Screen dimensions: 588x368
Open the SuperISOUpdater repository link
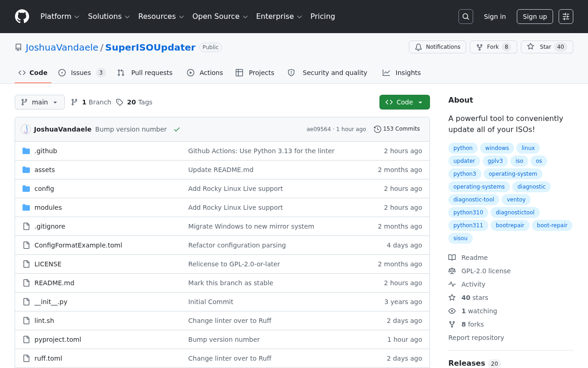(151, 47)
